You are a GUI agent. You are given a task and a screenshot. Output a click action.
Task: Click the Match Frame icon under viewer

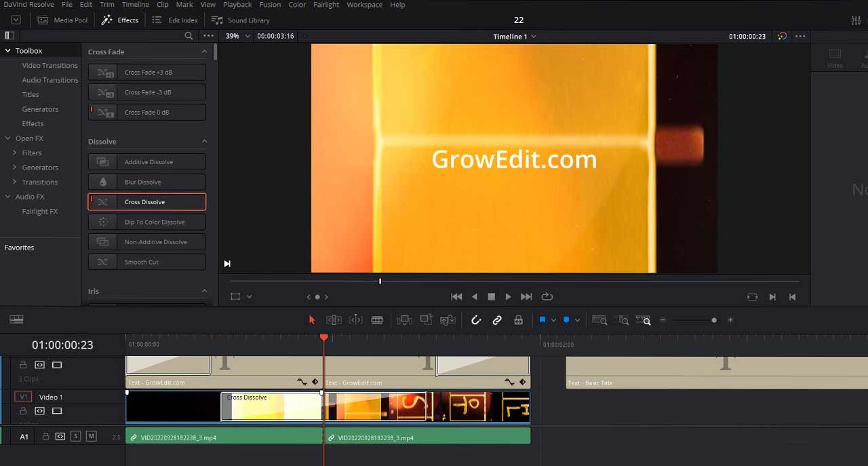(752, 296)
